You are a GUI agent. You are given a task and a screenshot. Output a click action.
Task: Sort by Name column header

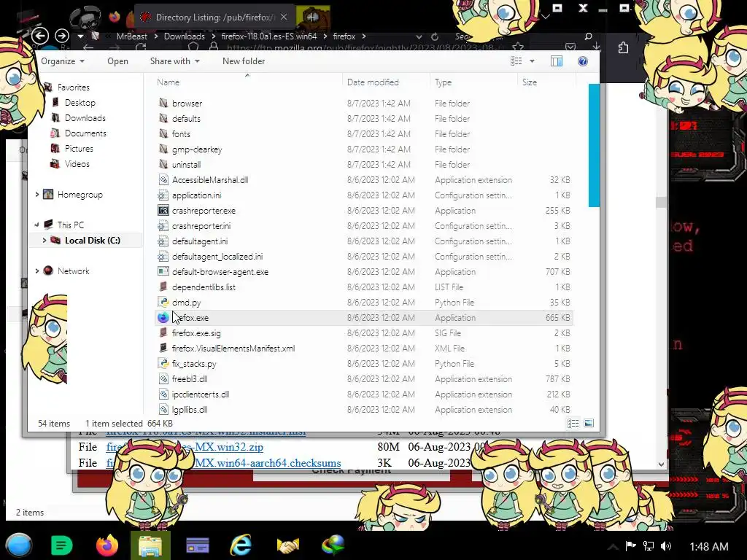[169, 82]
